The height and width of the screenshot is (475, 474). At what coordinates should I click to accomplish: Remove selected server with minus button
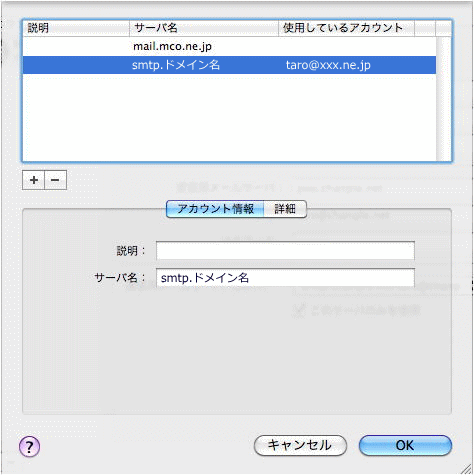pos(55,180)
